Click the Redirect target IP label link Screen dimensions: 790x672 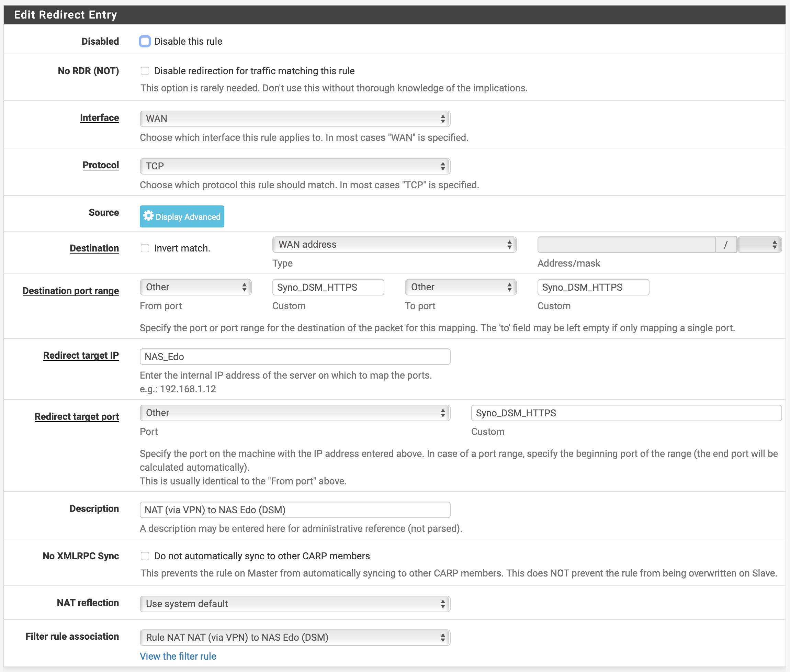coord(81,356)
